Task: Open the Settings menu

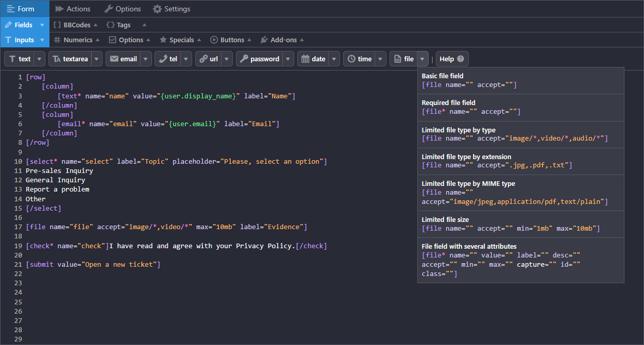Action: pyautogui.click(x=171, y=8)
